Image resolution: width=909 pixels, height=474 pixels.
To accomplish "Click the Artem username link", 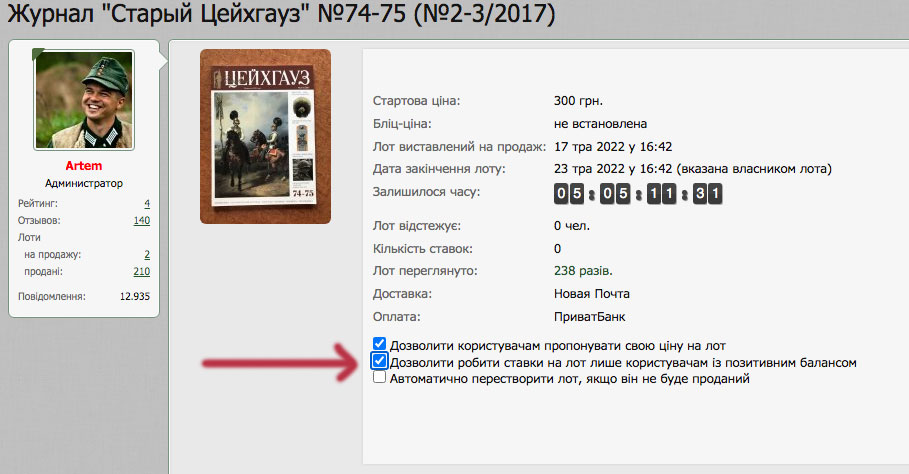I will point(83,166).
